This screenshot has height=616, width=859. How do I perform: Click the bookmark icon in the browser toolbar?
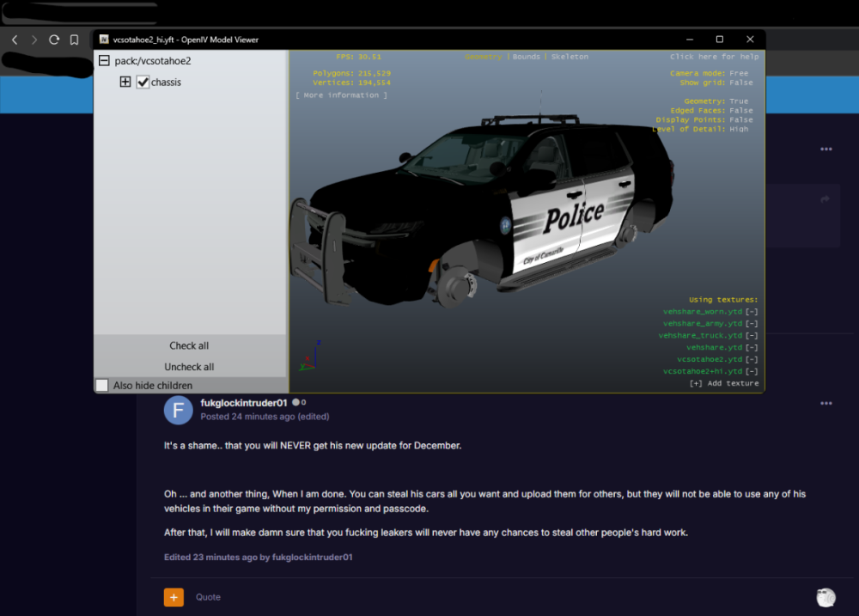[75, 39]
